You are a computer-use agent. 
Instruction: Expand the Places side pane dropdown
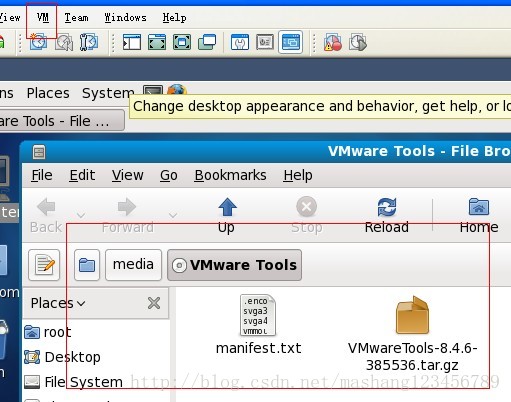click(x=58, y=303)
